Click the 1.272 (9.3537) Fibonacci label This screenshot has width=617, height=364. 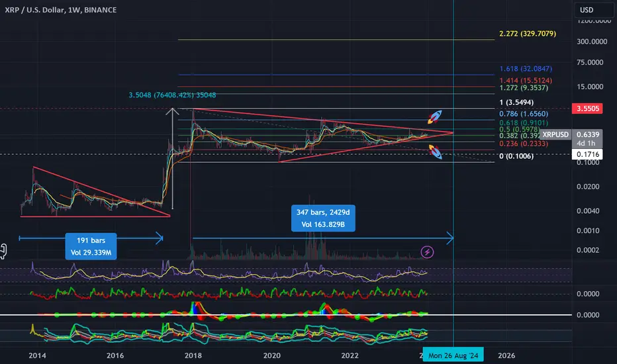524,88
